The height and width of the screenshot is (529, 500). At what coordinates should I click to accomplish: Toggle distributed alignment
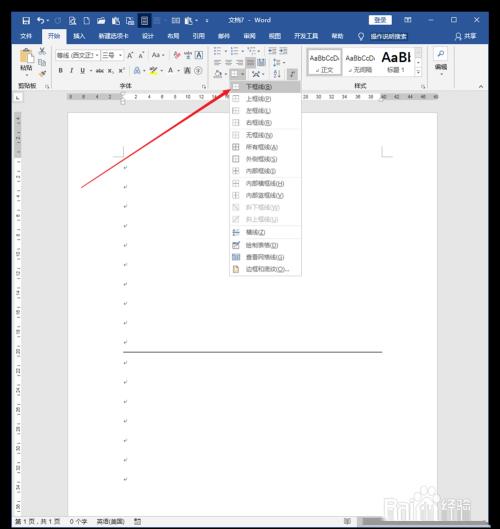[261, 62]
